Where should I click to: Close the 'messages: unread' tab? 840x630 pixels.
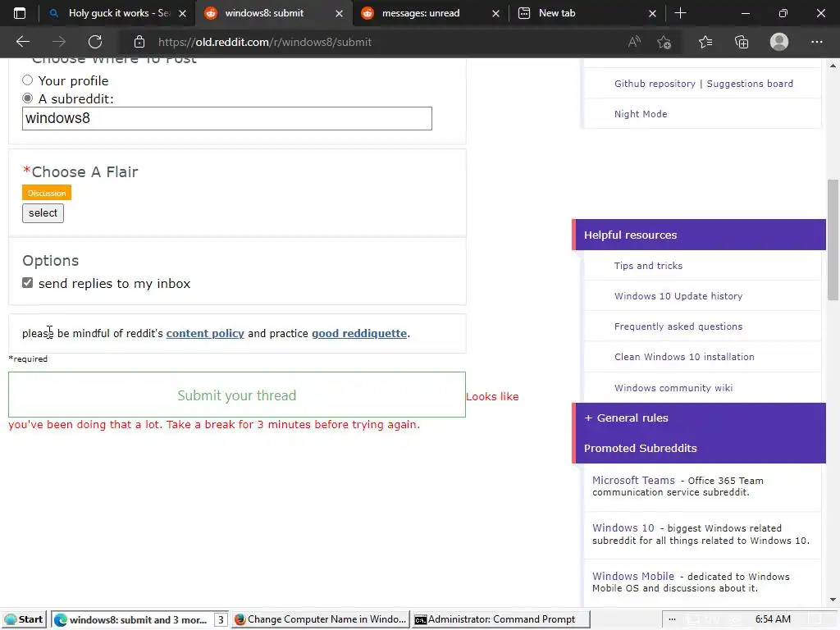click(495, 13)
